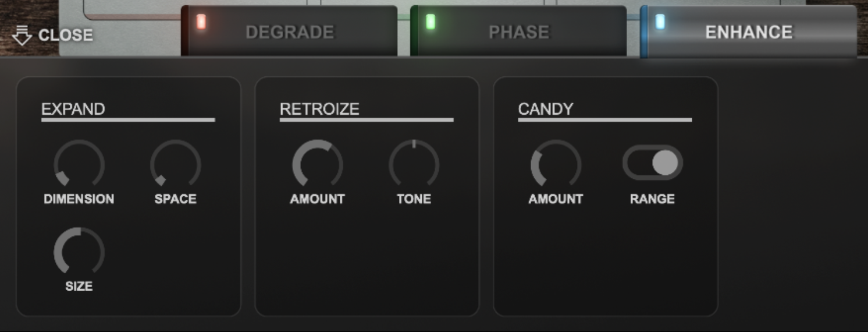This screenshot has width=868, height=332.
Task: Click the Retroize Amount knob
Action: point(318,165)
